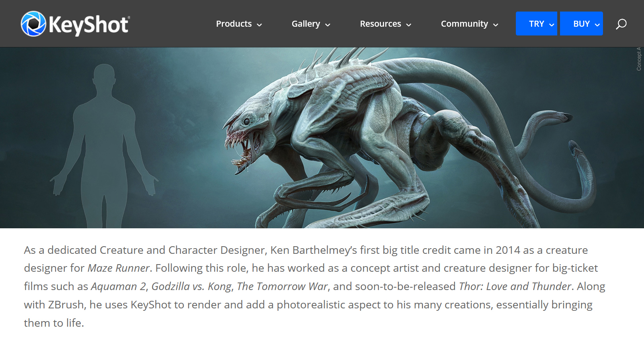Expand the chevron beside Community
Screen dimensions: 644x353
(x=496, y=25)
